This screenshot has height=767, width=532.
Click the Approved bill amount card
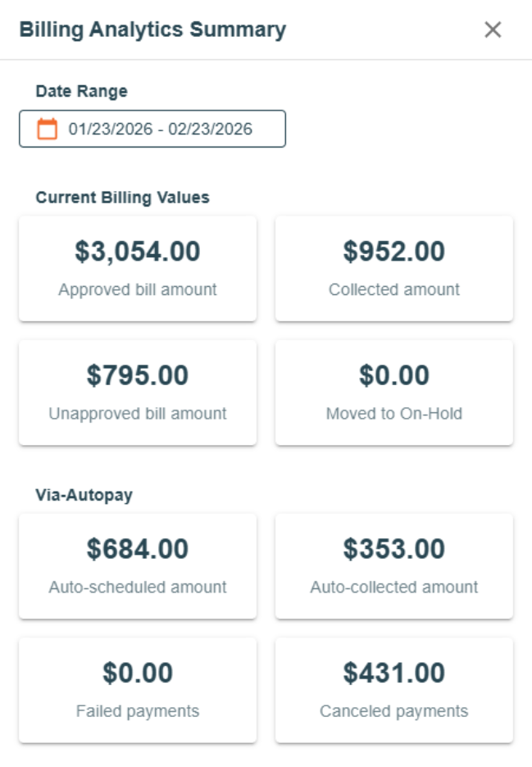pyautogui.click(x=138, y=269)
